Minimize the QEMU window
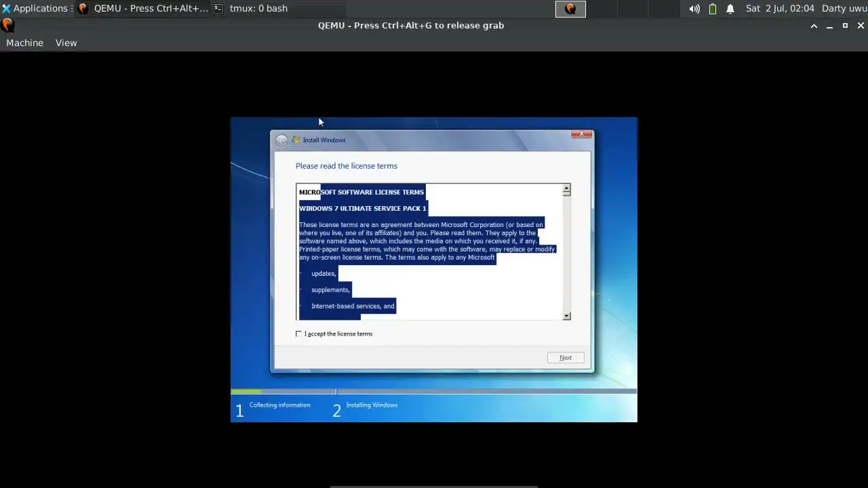 point(829,26)
